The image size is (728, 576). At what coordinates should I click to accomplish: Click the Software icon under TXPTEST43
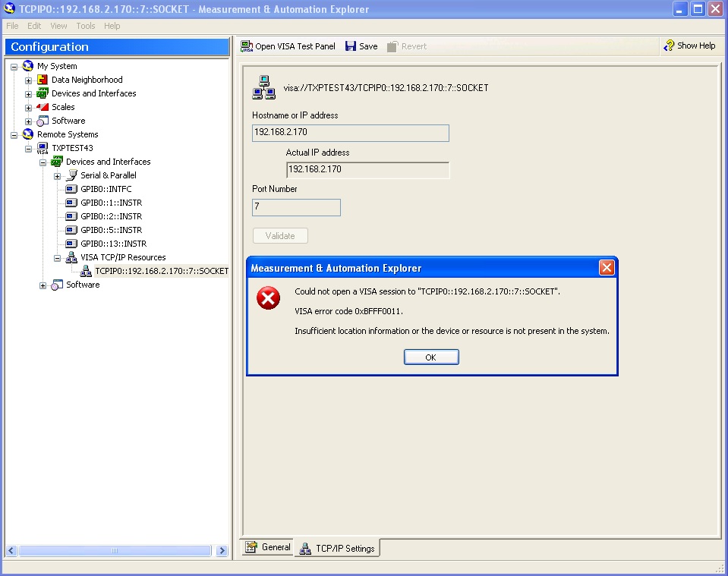[57, 285]
